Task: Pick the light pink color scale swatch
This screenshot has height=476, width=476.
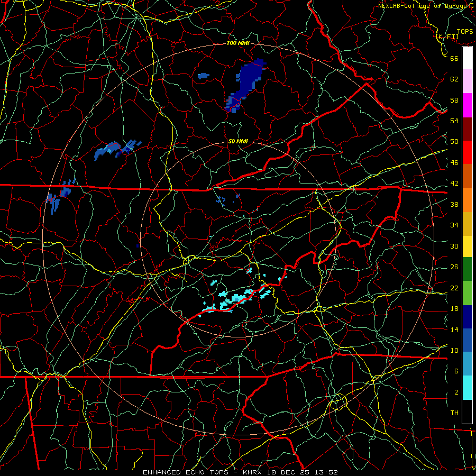Action: coord(467,81)
